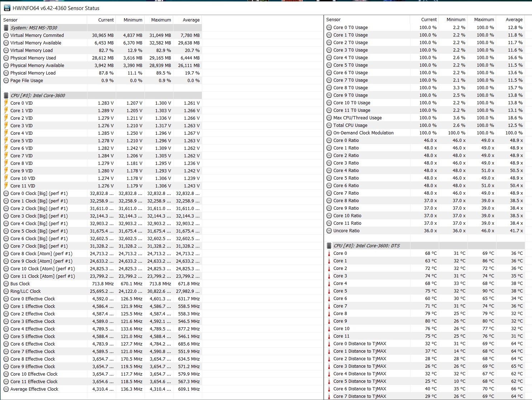
Task: Click the '609.1 MHz' Average Effective Clock value
Action: point(189,389)
